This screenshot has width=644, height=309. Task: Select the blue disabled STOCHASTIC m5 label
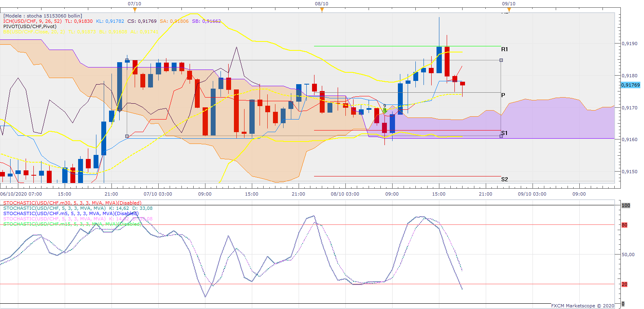pos(71,213)
